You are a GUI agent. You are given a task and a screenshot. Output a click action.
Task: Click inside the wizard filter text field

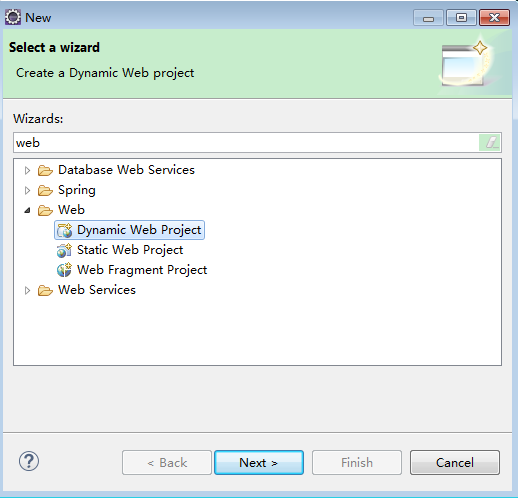pos(246,143)
